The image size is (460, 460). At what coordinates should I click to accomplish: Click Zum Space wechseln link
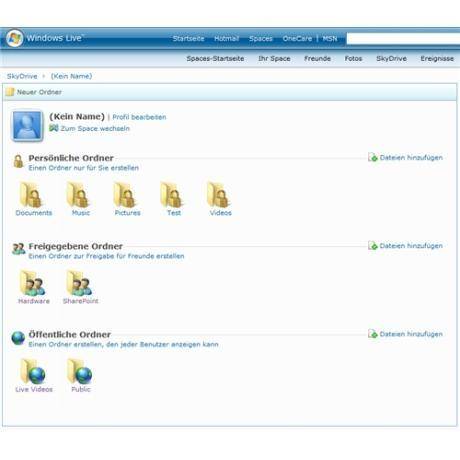pyautogui.click(x=90, y=128)
